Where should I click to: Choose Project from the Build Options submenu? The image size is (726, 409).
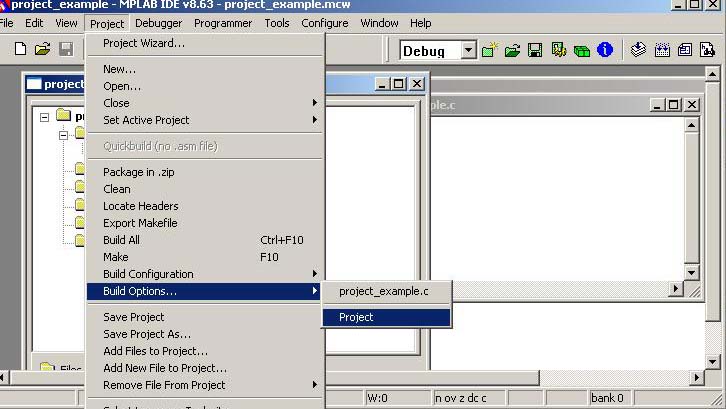click(386, 317)
